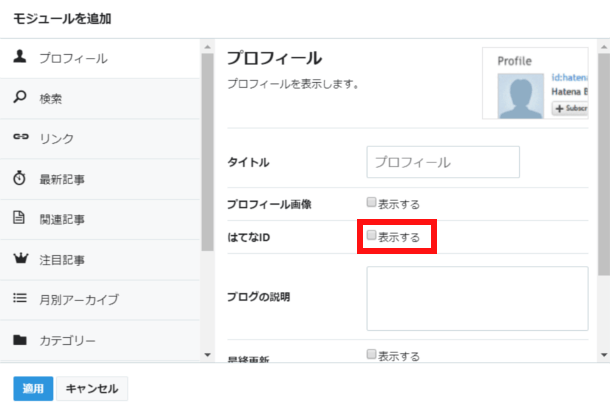Click the 適用 button

(x=33, y=388)
